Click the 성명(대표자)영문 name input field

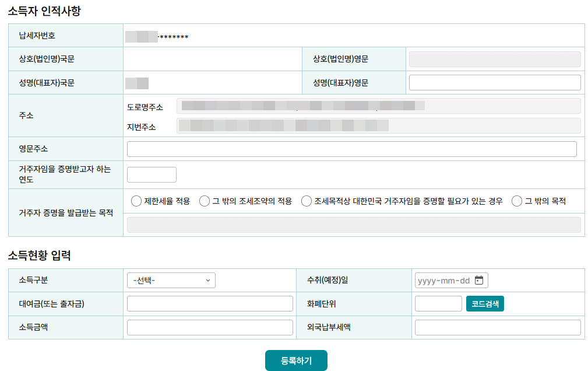click(x=494, y=82)
